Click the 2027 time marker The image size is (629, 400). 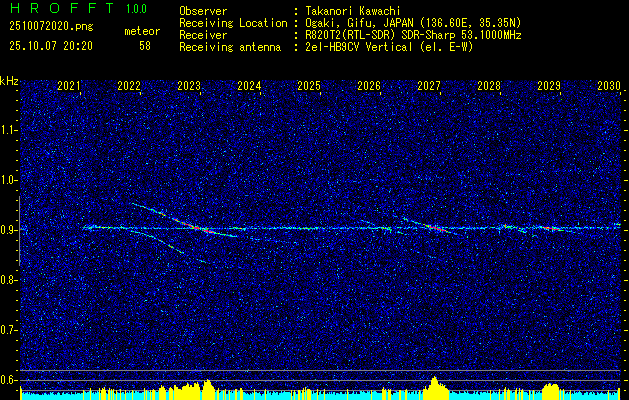[x=429, y=86]
